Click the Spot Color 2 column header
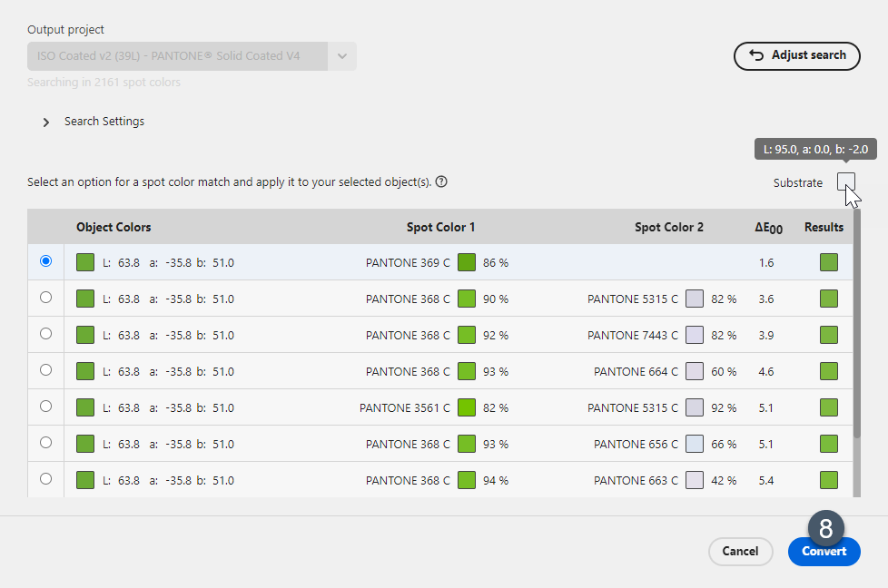Viewport: 888px width, 588px height. click(669, 227)
